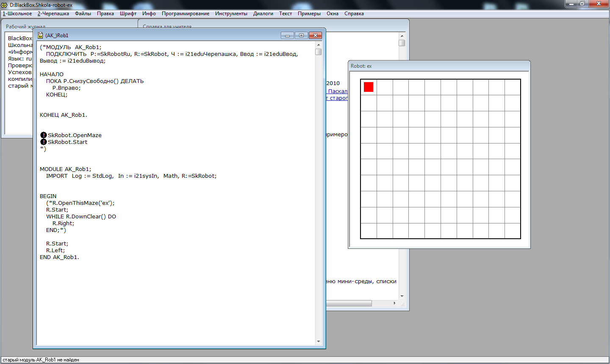
Task: Open the 2-Черепашка menu
Action: 53,14
